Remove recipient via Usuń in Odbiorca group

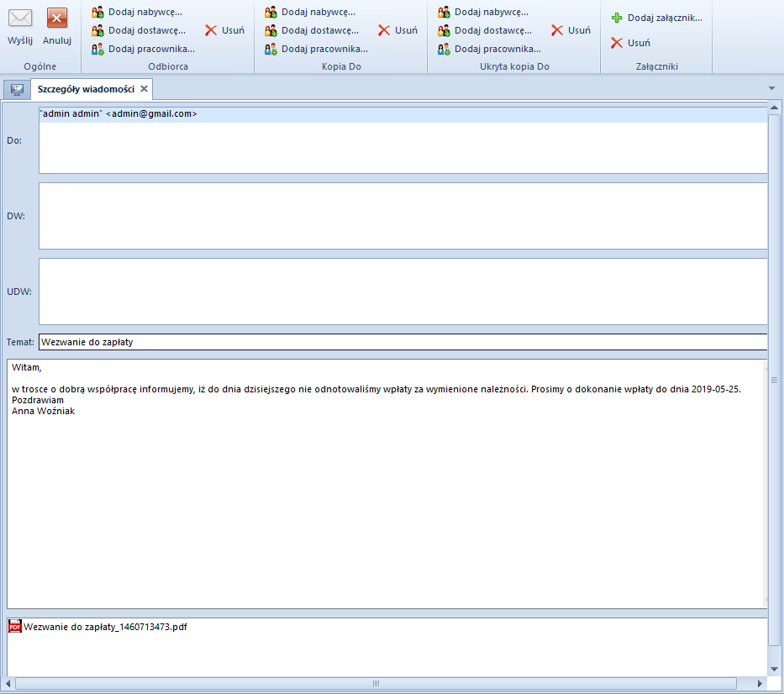(x=225, y=30)
